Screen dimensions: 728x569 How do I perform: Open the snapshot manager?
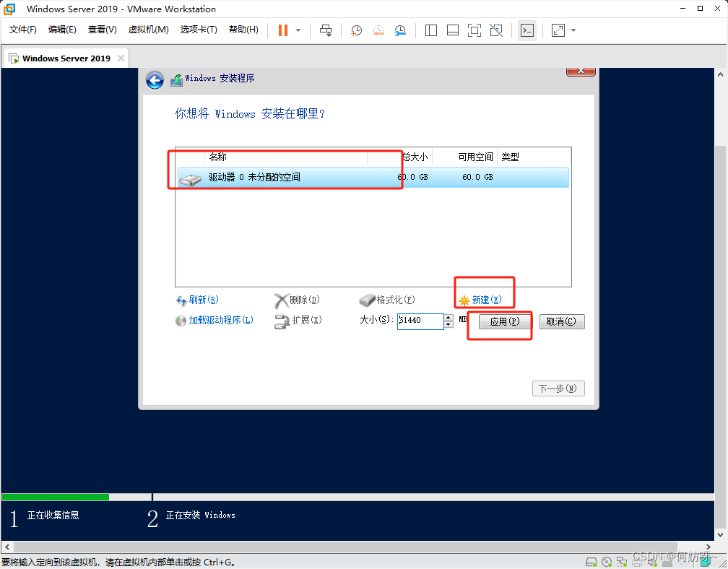pos(400,30)
